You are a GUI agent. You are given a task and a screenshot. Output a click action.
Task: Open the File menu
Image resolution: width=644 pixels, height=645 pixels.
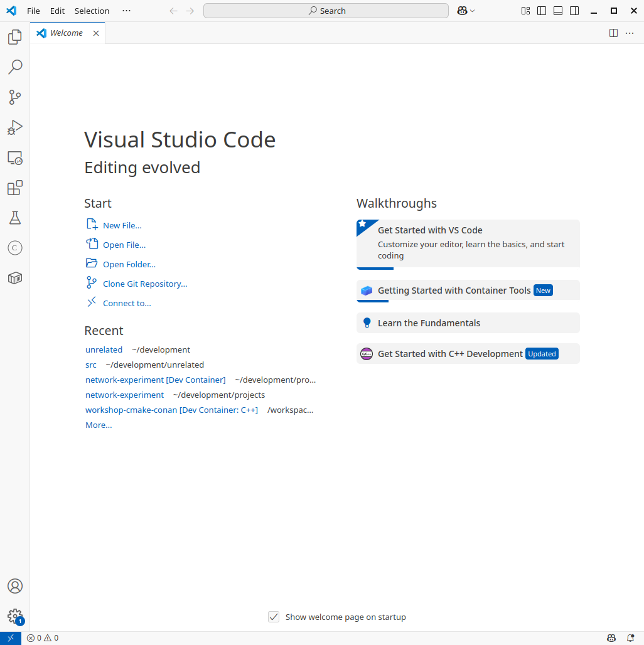pos(33,11)
